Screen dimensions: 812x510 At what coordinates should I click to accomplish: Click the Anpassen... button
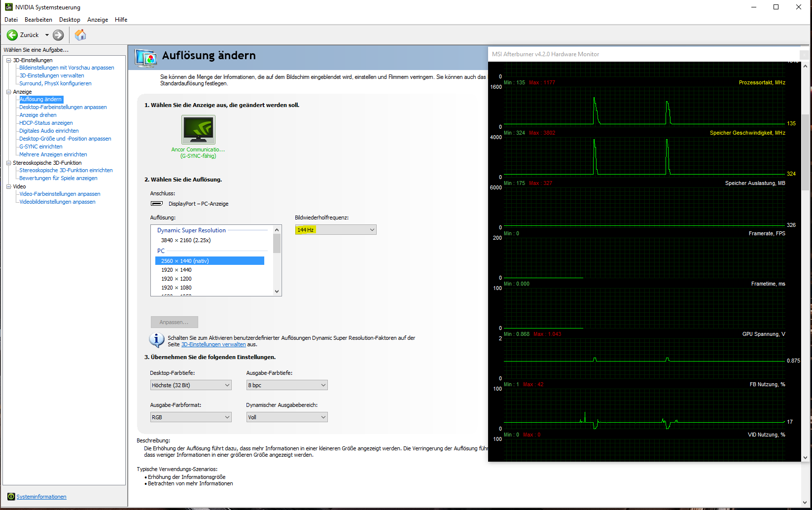[x=175, y=322]
